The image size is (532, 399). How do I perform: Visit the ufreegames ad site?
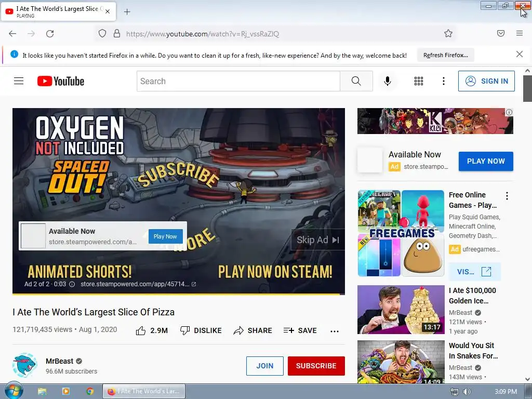point(474,272)
